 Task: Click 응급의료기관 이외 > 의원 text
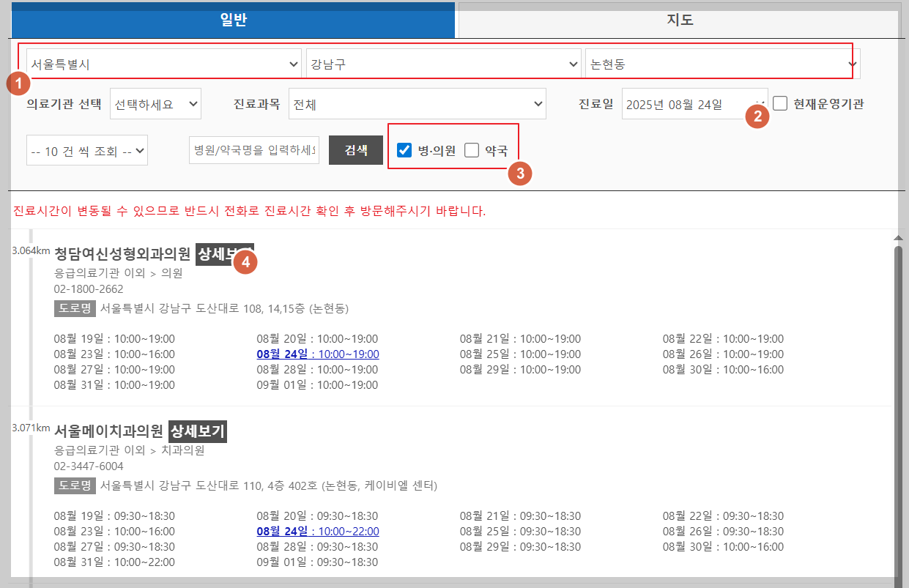click(118, 273)
